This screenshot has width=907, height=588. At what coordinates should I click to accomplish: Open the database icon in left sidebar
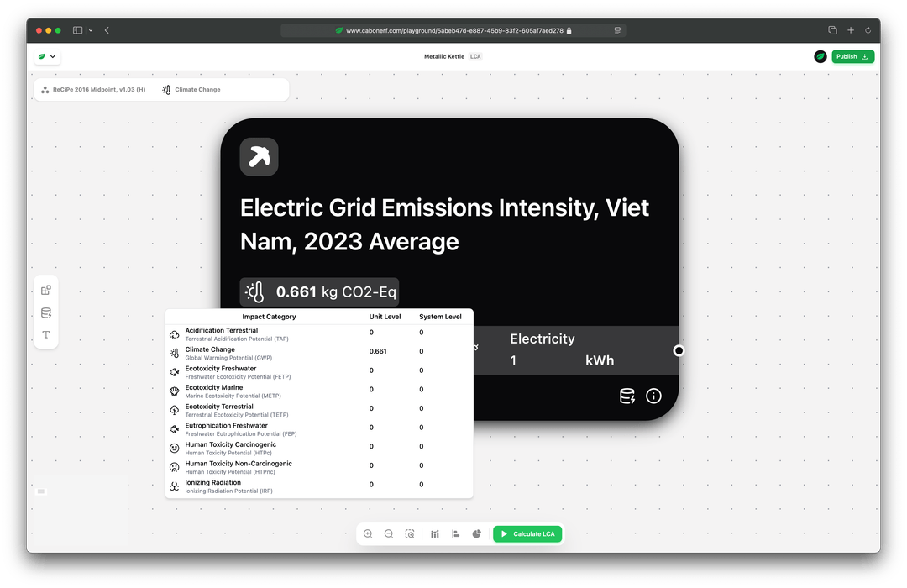[46, 313]
